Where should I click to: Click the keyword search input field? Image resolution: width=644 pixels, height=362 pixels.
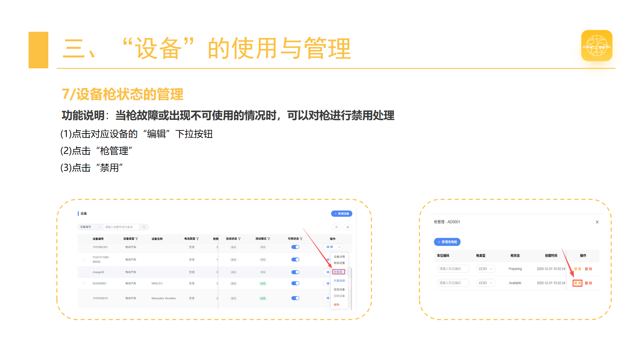coord(121,227)
